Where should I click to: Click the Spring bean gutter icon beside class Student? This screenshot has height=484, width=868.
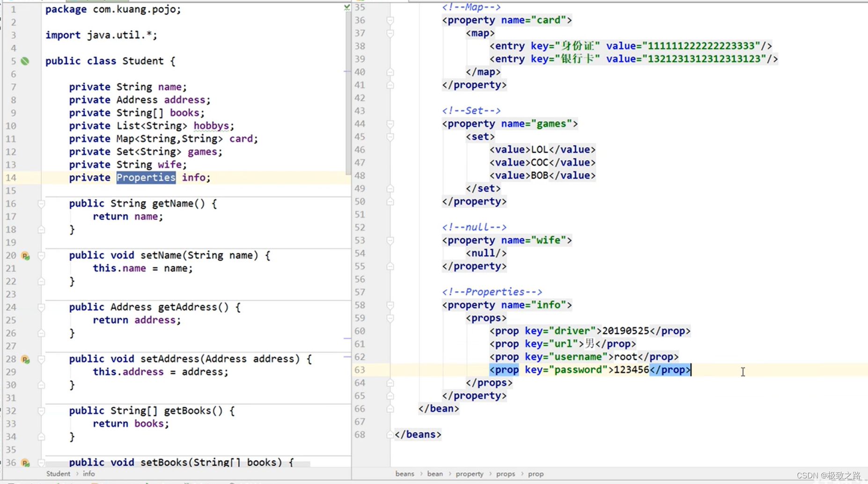click(25, 61)
